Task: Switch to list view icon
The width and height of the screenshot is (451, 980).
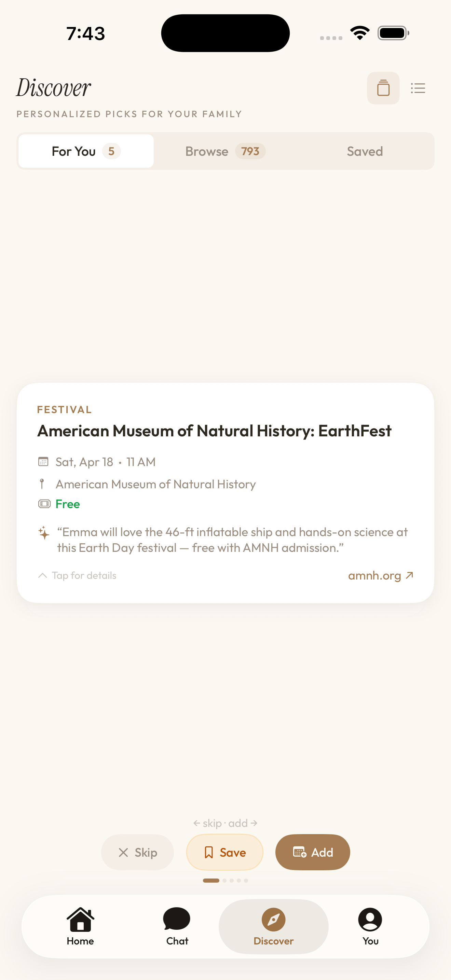Action: point(418,88)
